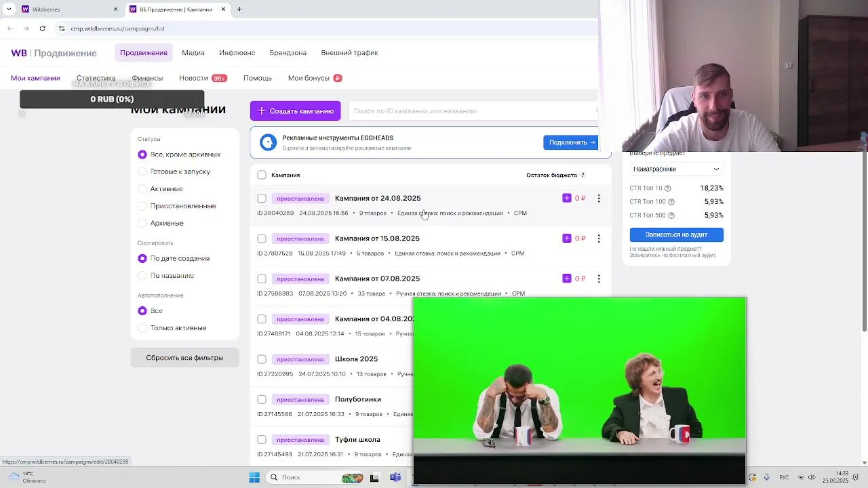Click the EGGHEADS logo icon in banner

coord(269,142)
